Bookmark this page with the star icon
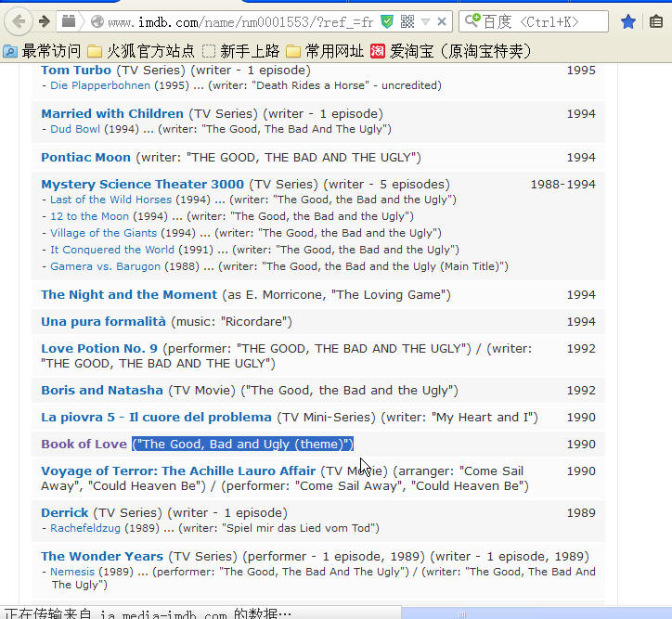Image resolution: width=672 pixels, height=619 pixels. click(628, 21)
